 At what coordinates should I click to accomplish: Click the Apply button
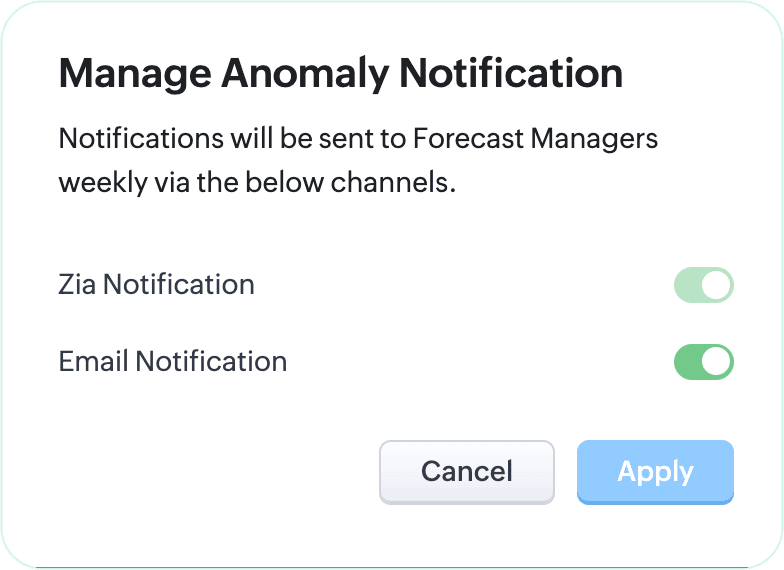(655, 472)
